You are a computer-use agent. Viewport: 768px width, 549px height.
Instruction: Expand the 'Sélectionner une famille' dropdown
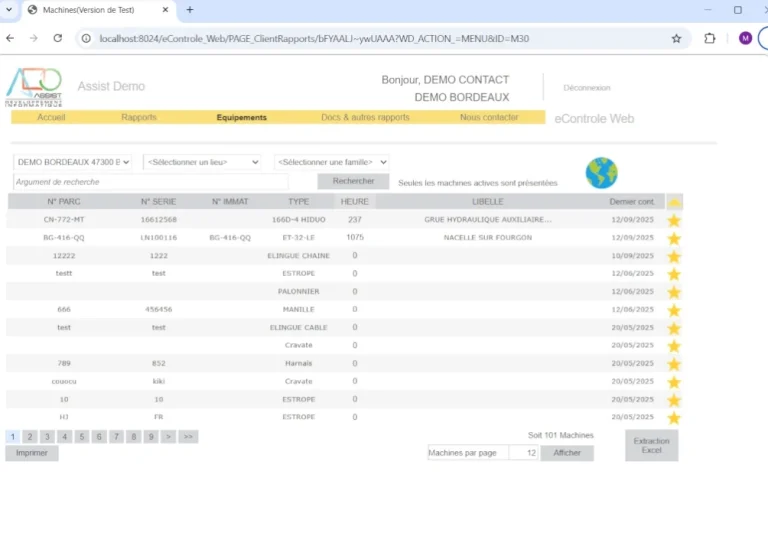[331, 162]
